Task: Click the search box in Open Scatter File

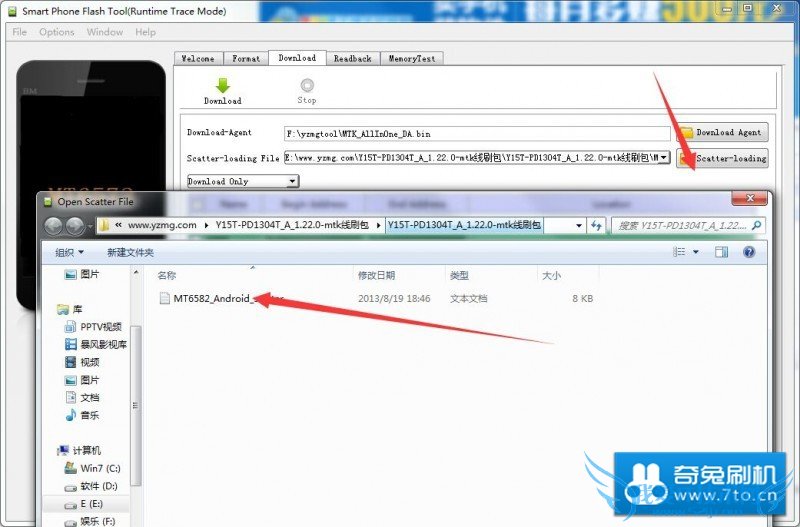Action: click(688, 225)
